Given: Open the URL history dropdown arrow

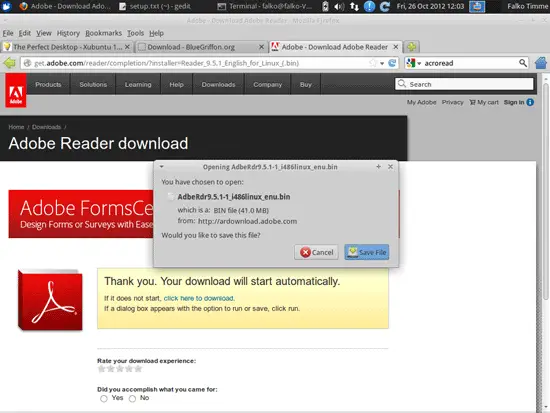Looking at the screenshot, I should 382,64.
